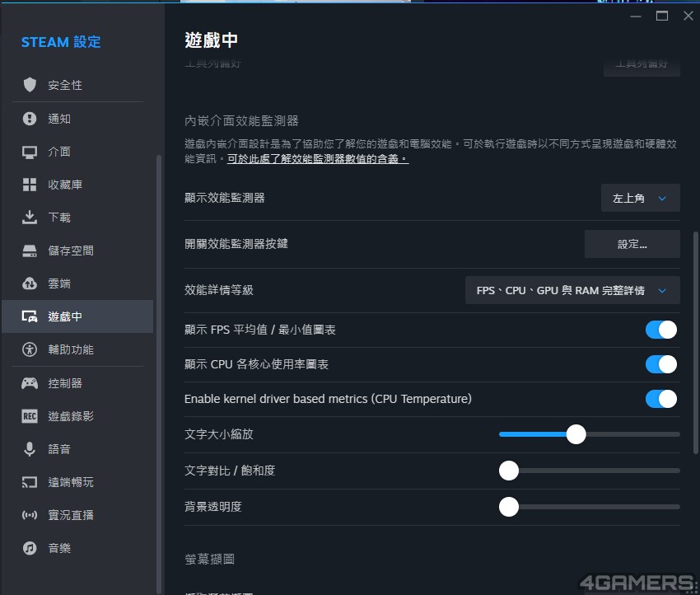Open the link 可於此處了解效能監測器數值的含義
Viewport: 700px width, 595px height.
click(318, 158)
